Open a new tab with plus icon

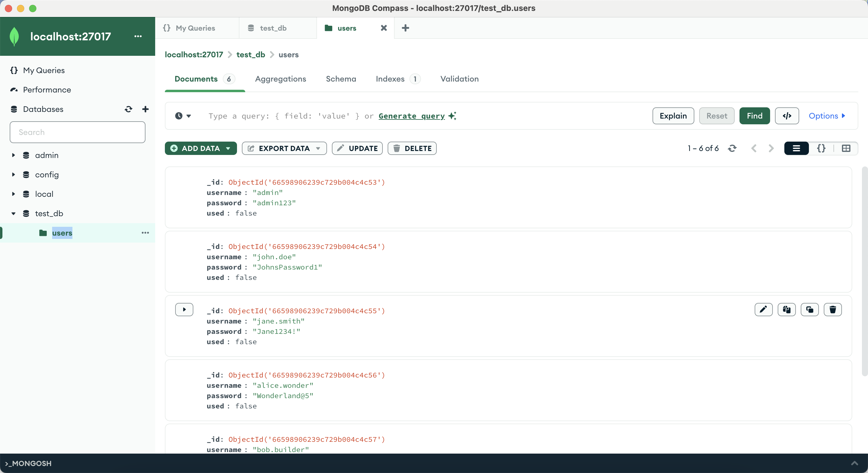click(405, 28)
